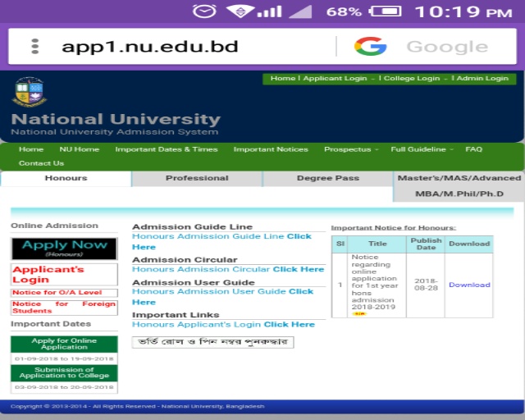Open Important Dates & Times menu

[x=167, y=149]
